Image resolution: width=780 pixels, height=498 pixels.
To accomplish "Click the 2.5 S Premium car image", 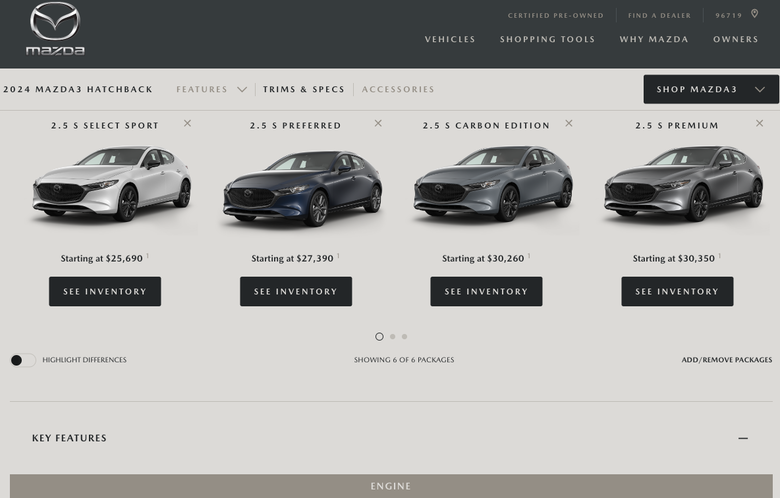I will click(683, 183).
